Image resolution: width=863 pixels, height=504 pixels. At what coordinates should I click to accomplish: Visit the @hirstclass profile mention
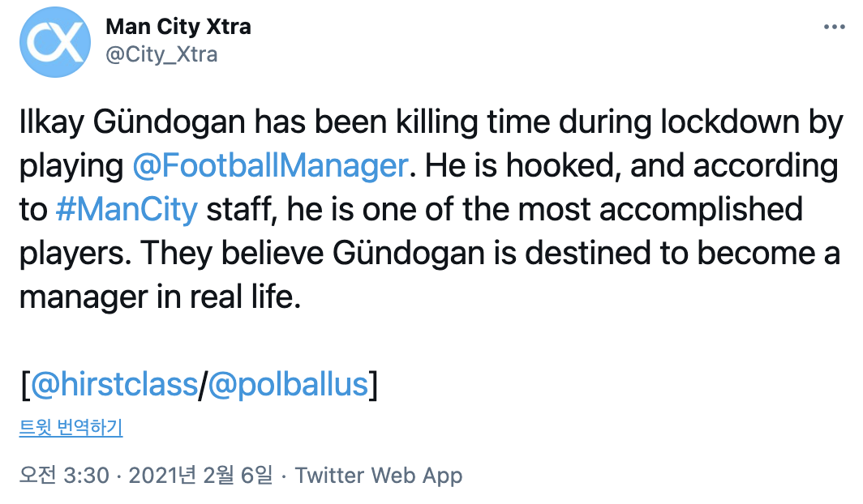pyautogui.click(x=114, y=383)
